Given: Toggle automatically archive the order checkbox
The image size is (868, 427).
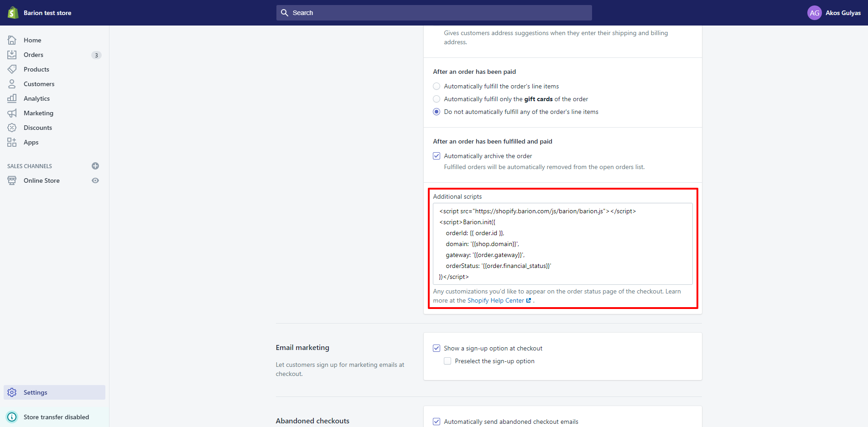Looking at the screenshot, I should [x=437, y=156].
